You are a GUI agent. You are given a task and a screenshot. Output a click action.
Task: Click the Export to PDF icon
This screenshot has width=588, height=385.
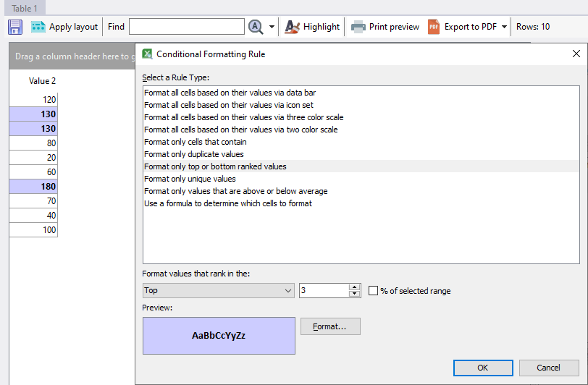tap(434, 27)
